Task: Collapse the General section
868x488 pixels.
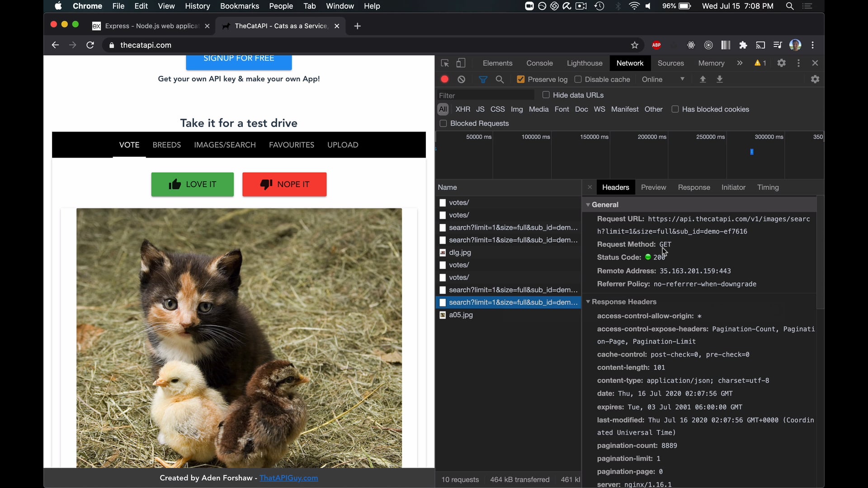Action: 588,205
